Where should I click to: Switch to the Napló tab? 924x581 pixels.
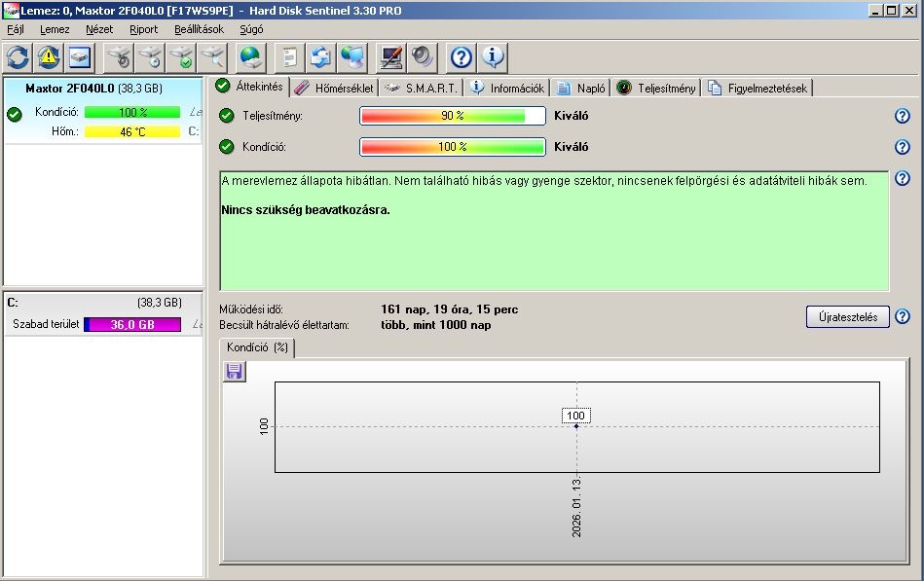[x=581, y=89]
